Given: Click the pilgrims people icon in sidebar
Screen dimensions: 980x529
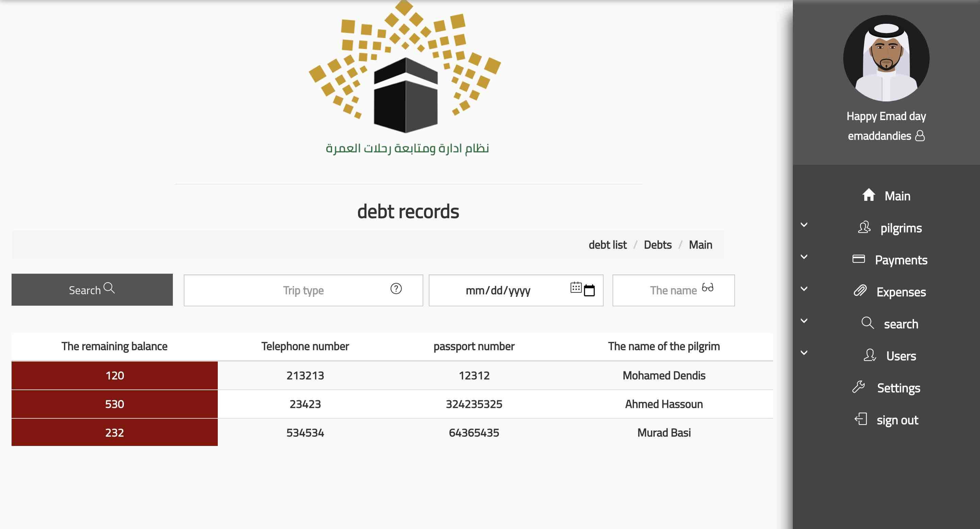Looking at the screenshot, I should (x=864, y=228).
